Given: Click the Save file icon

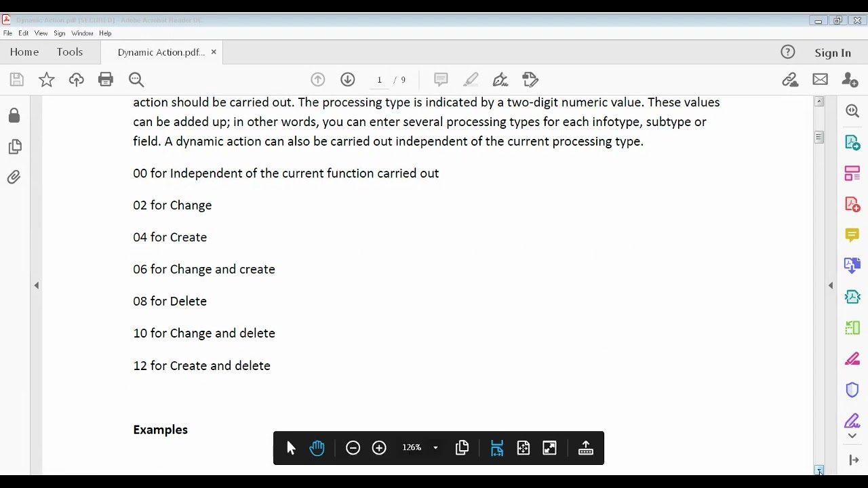Looking at the screenshot, I should click(17, 80).
